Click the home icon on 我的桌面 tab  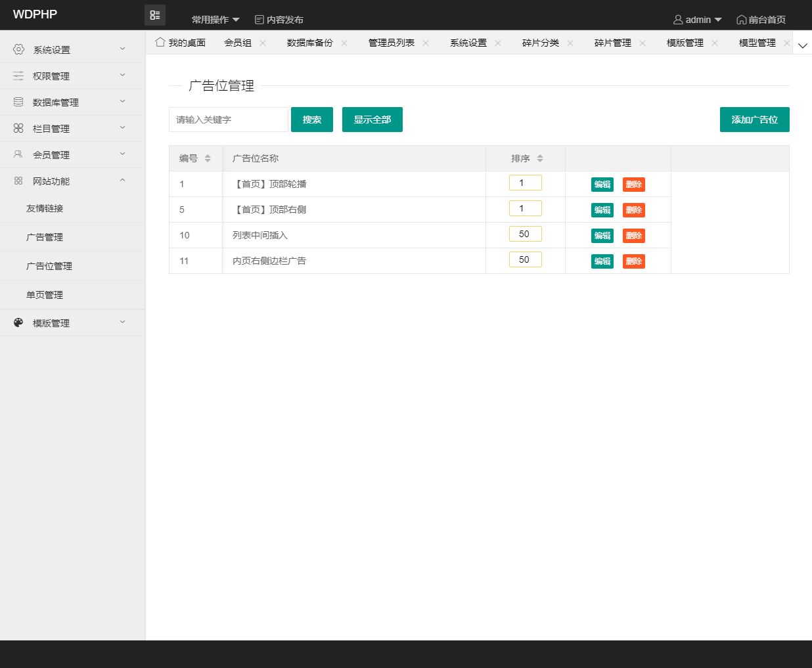pyautogui.click(x=160, y=42)
